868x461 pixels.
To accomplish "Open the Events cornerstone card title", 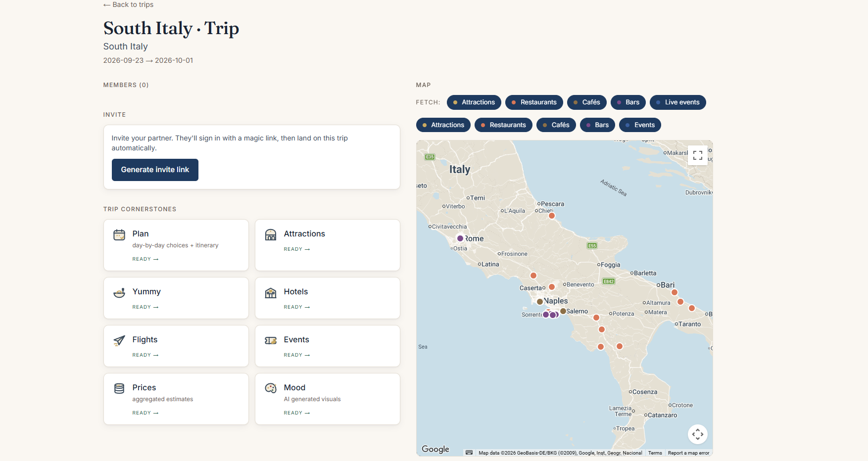I will [x=296, y=339].
